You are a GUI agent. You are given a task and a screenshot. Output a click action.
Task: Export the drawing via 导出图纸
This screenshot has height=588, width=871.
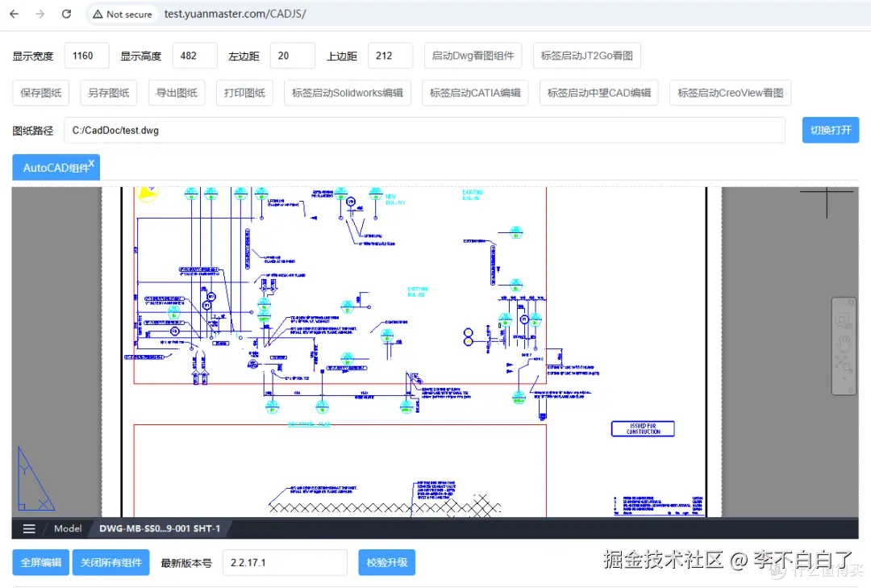(x=177, y=93)
